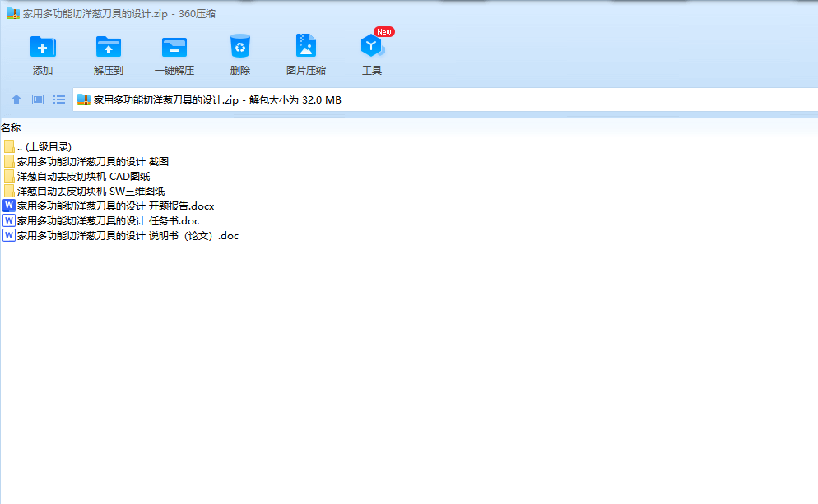Go up one level with the up arrow
Viewport: 818px width, 504px height.
16,99
